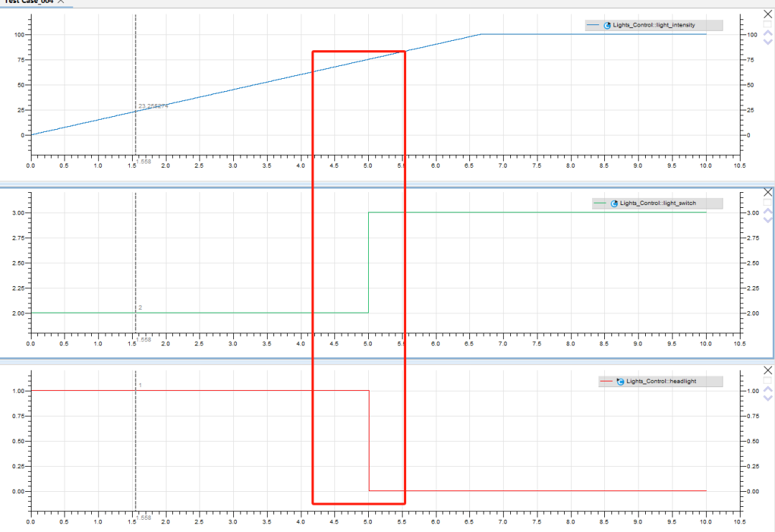Move the headlight plot down
Viewport: 775px width, 532px height.
coord(768,398)
